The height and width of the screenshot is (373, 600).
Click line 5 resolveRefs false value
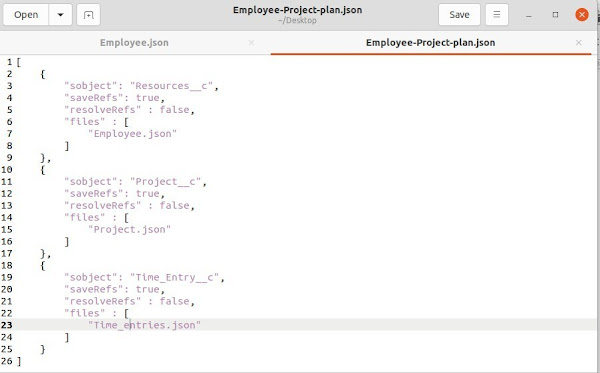174,110
